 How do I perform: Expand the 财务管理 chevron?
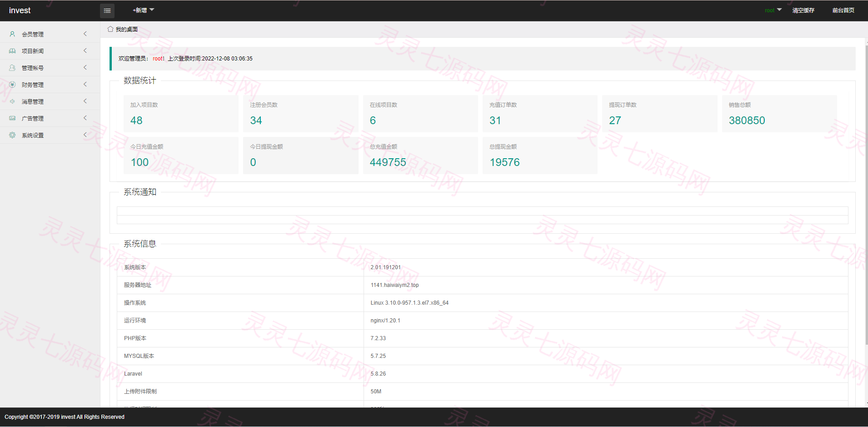85,85
